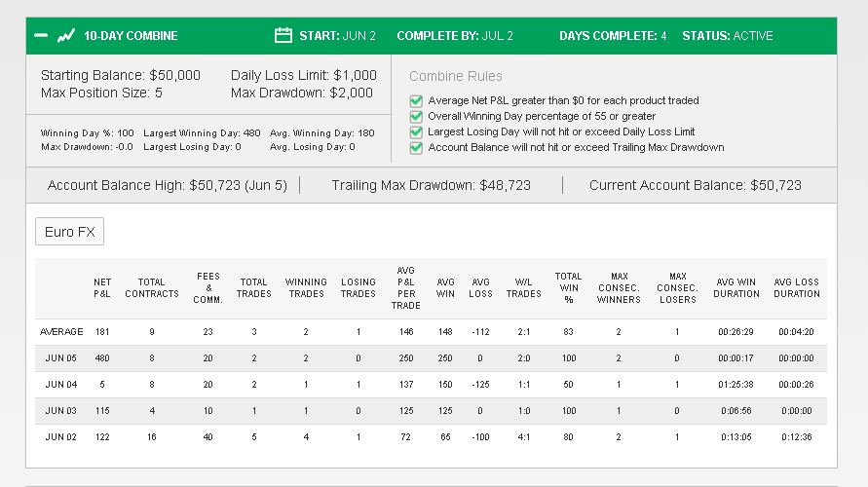Click the Starting Balance: $50,000 text
868x487 pixels.
[121, 75]
